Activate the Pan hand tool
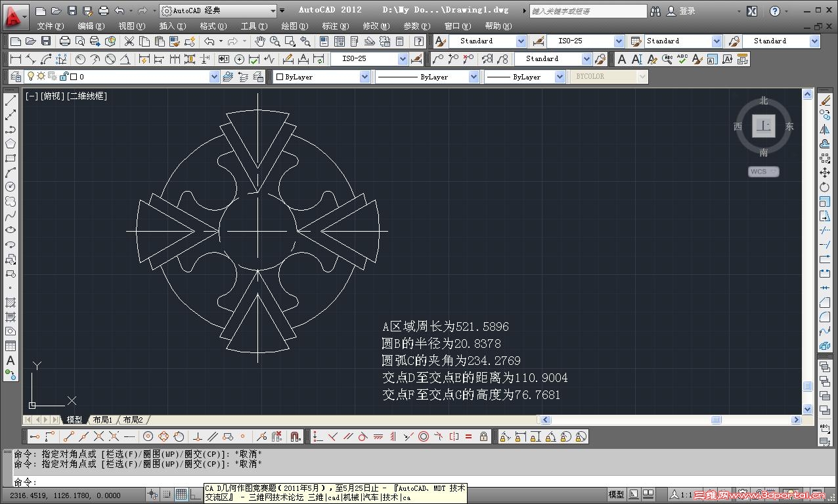Screen dimensions: 838x504 tap(260, 41)
